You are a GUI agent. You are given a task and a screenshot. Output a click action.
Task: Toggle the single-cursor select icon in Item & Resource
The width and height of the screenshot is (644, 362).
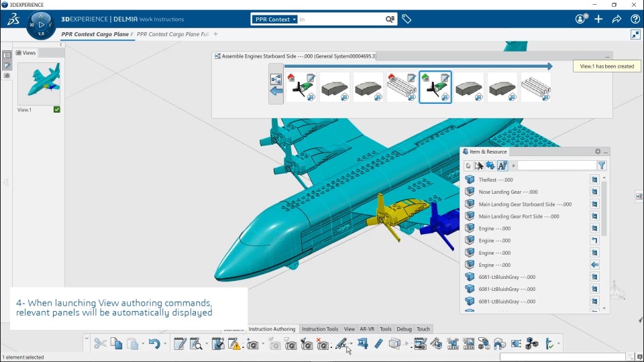(468, 166)
